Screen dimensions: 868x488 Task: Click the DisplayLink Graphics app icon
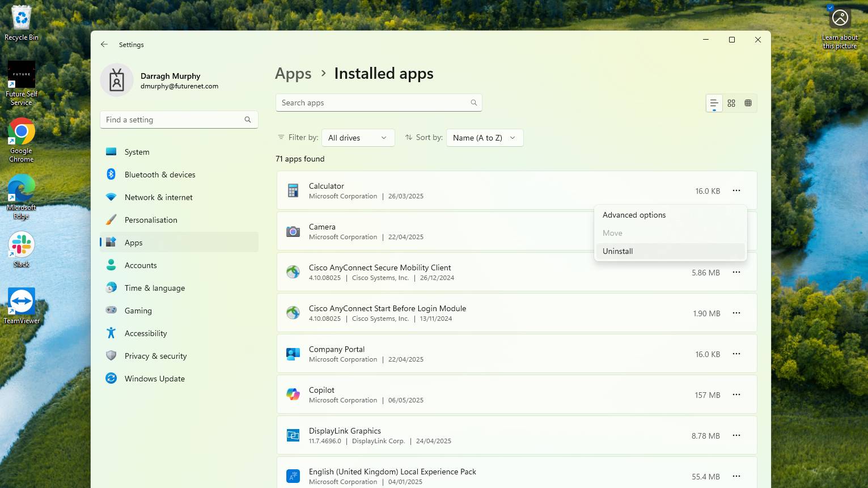(293, 435)
